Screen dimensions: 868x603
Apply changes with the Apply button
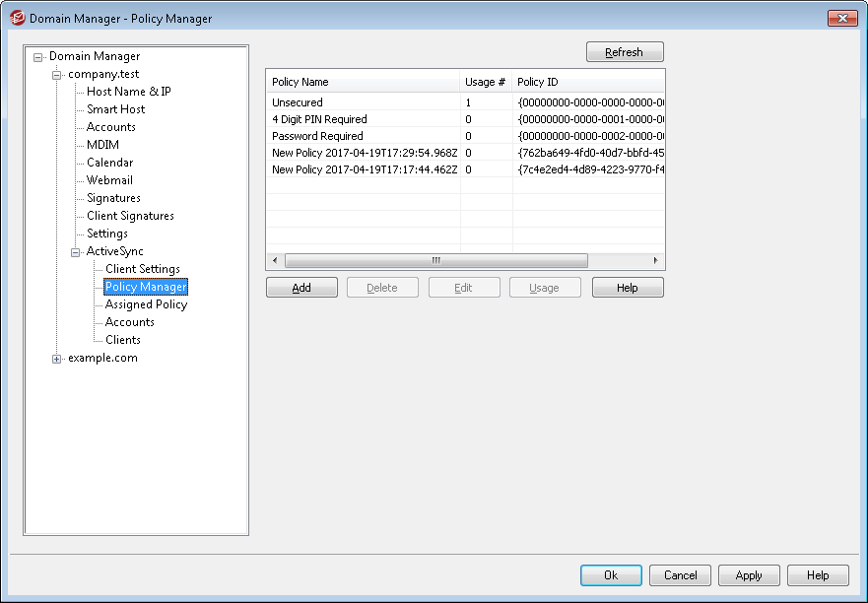(749, 575)
